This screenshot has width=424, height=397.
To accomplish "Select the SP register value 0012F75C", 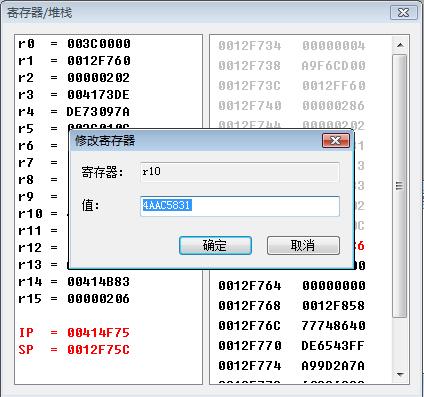I will coord(99,350).
